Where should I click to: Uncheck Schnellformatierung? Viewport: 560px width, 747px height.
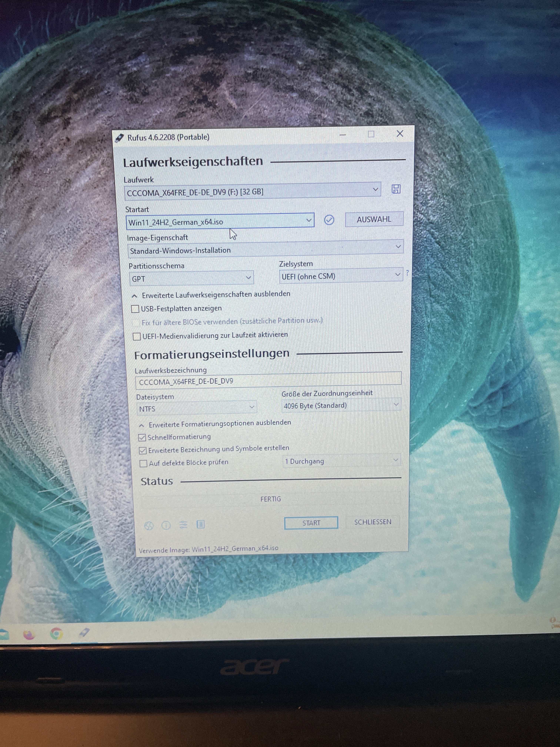coord(142,438)
